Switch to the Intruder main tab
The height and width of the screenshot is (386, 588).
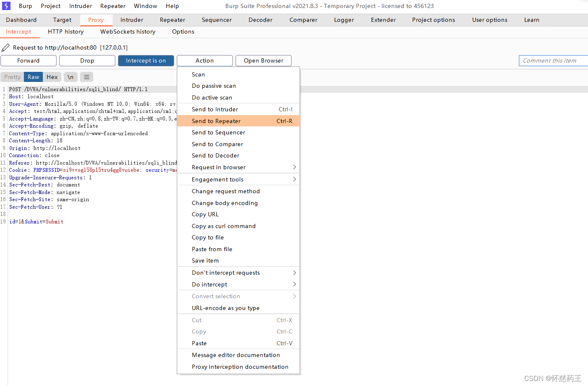pyautogui.click(x=132, y=20)
